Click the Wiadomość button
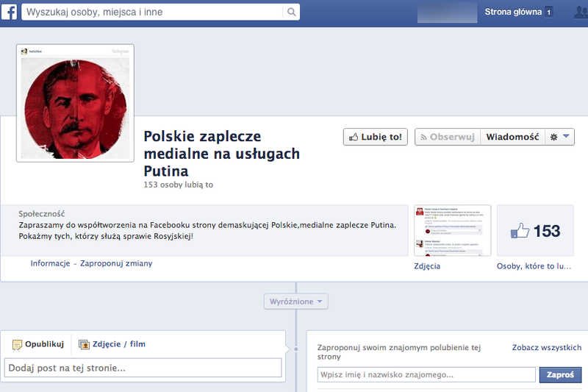Image resolution: width=588 pixels, height=392 pixels. (512, 137)
